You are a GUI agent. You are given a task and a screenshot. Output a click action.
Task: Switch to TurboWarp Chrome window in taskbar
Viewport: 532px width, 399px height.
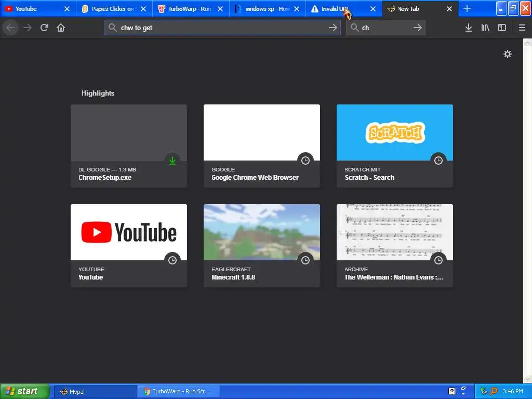click(x=179, y=392)
